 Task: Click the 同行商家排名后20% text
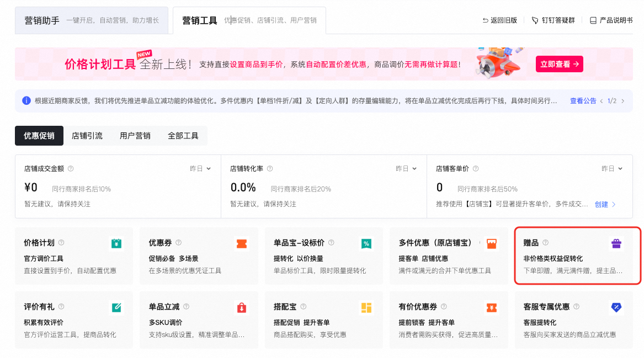[301, 189]
